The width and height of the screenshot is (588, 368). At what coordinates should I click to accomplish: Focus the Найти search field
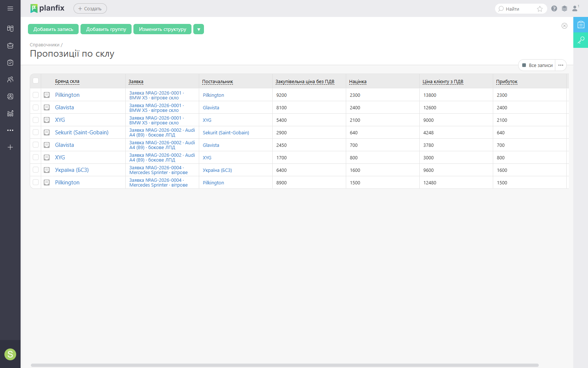coord(520,9)
